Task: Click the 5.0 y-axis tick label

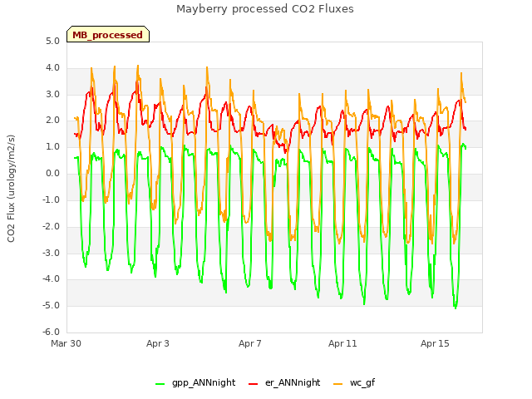Action: (x=52, y=41)
